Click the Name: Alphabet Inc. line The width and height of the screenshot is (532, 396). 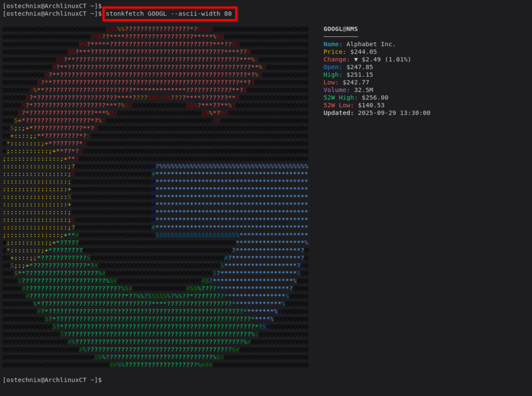pos(360,44)
